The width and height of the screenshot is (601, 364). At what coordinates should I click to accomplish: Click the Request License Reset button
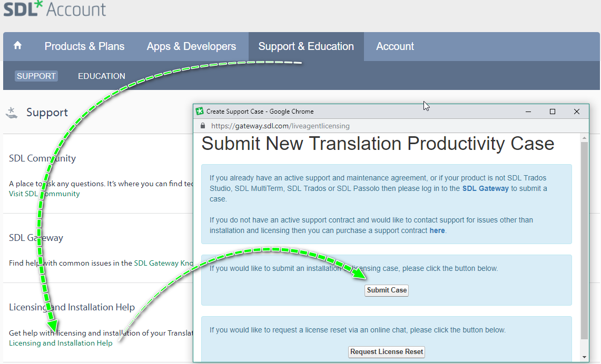click(x=386, y=351)
